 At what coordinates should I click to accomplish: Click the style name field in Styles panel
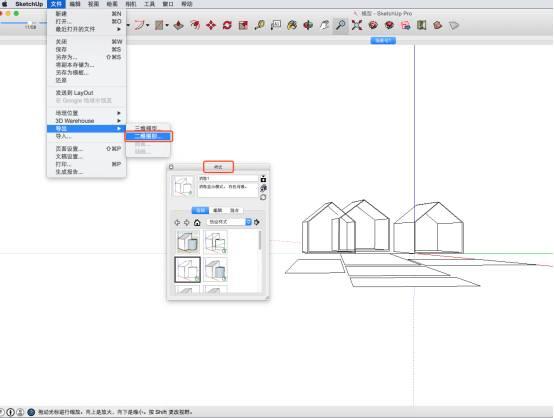[228, 178]
